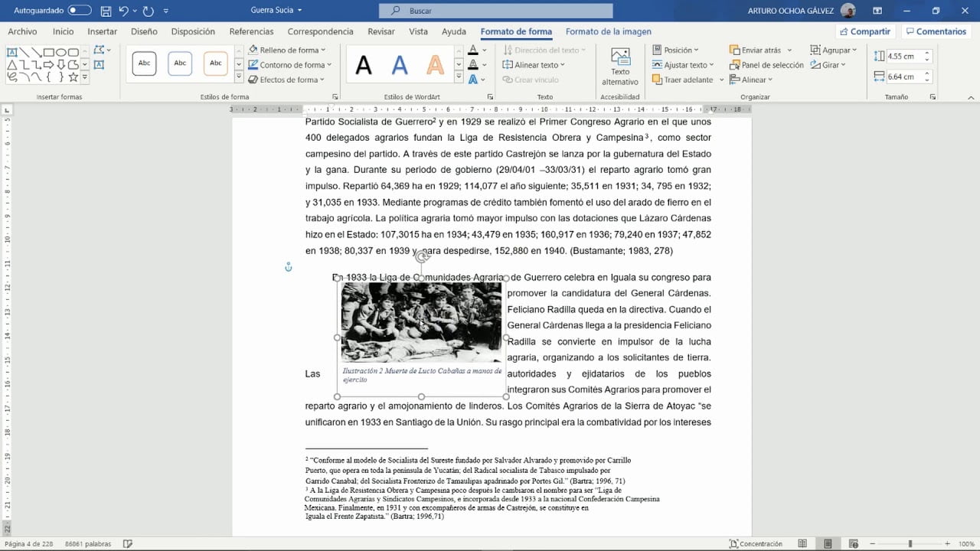This screenshot has width=980, height=551.
Task: Open the Comentarios button
Action: point(935,31)
